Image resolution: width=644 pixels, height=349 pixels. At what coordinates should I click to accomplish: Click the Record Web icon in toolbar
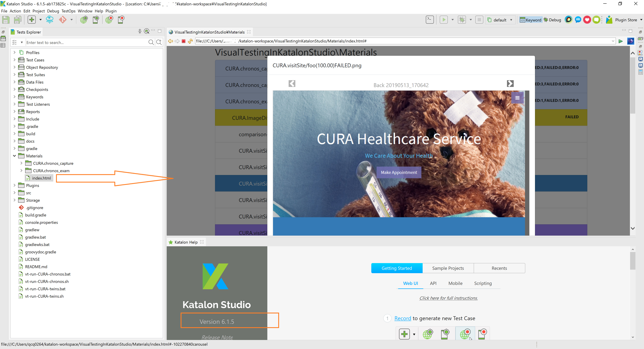pyautogui.click(x=109, y=19)
